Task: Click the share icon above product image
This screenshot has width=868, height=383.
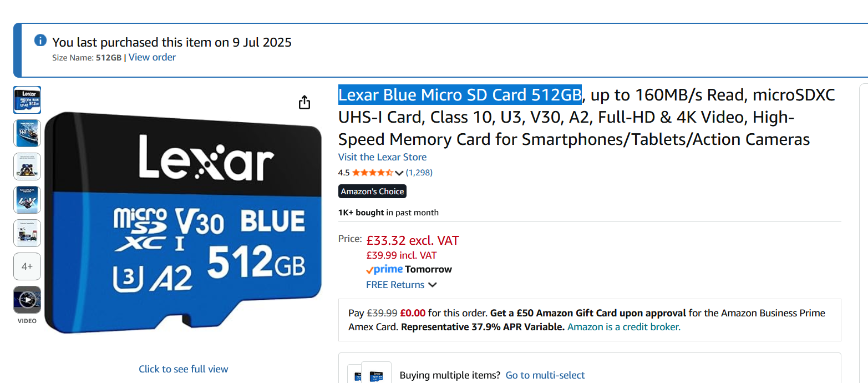Action: click(x=304, y=103)
